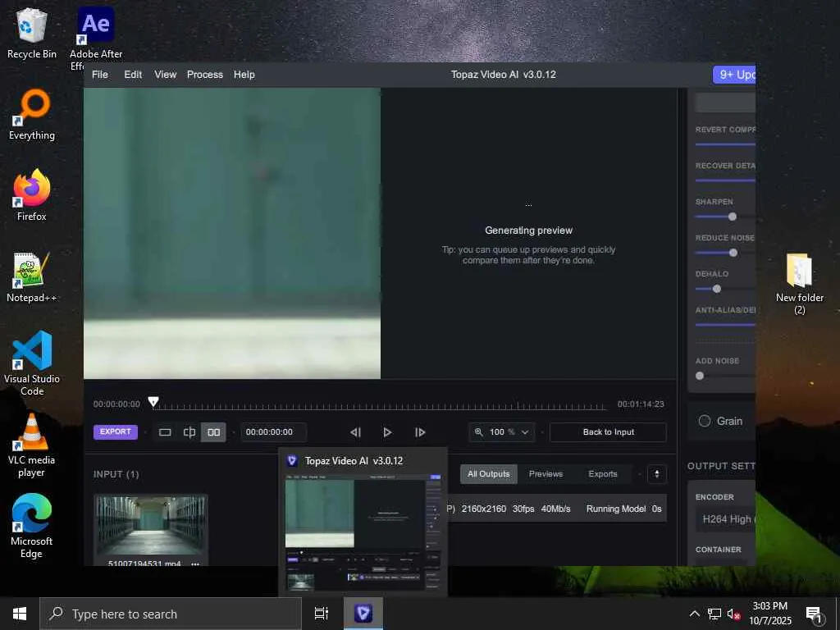Click the Type here to search box
The height and width of the screenshot is (630, 840).
coord(171,614)
